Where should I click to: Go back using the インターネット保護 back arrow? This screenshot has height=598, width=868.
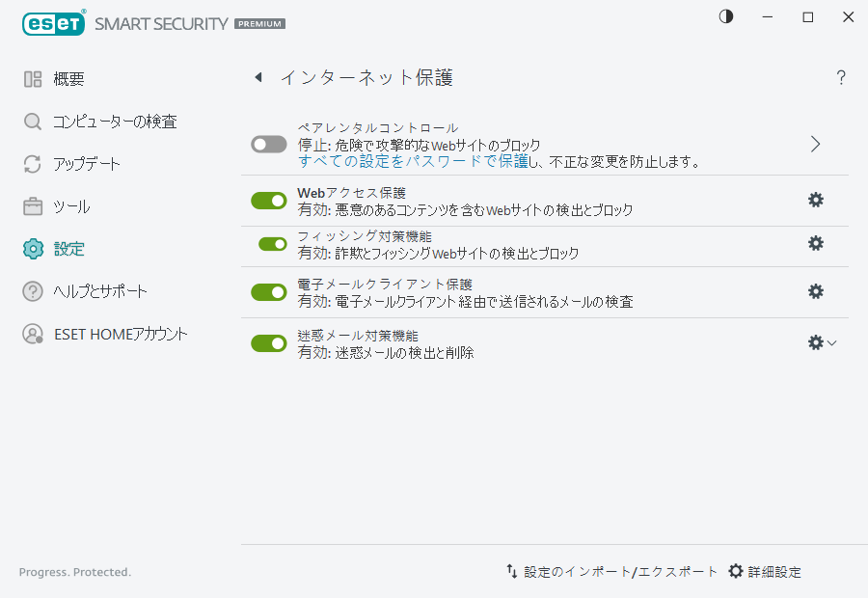coord(258,76)
